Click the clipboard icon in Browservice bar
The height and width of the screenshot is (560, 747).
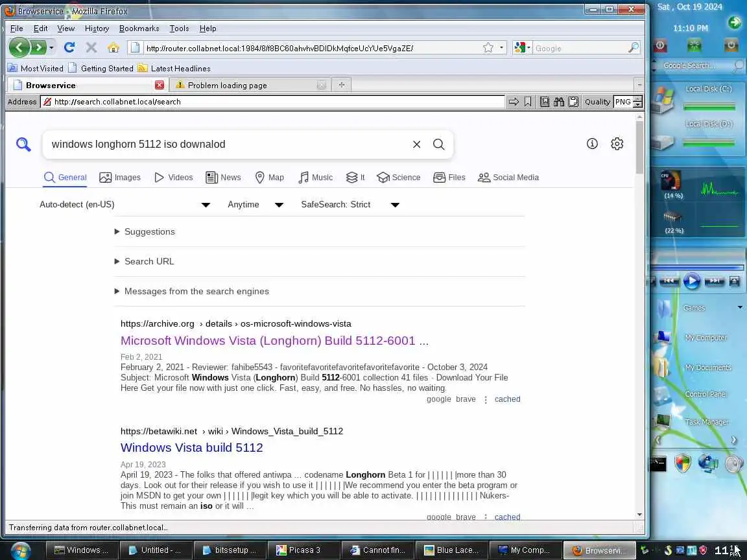click(x=573, y=102)
